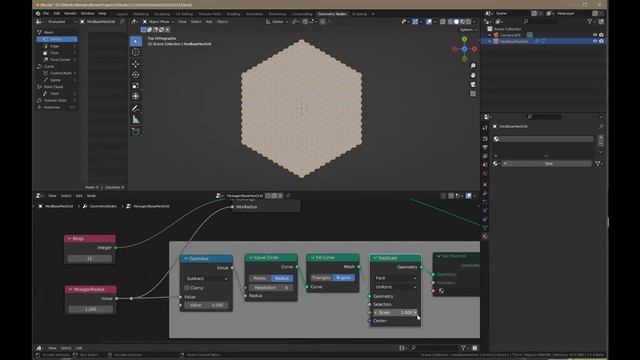
Task: Select Radius mode in Curve Circle node
Action: 282,278
